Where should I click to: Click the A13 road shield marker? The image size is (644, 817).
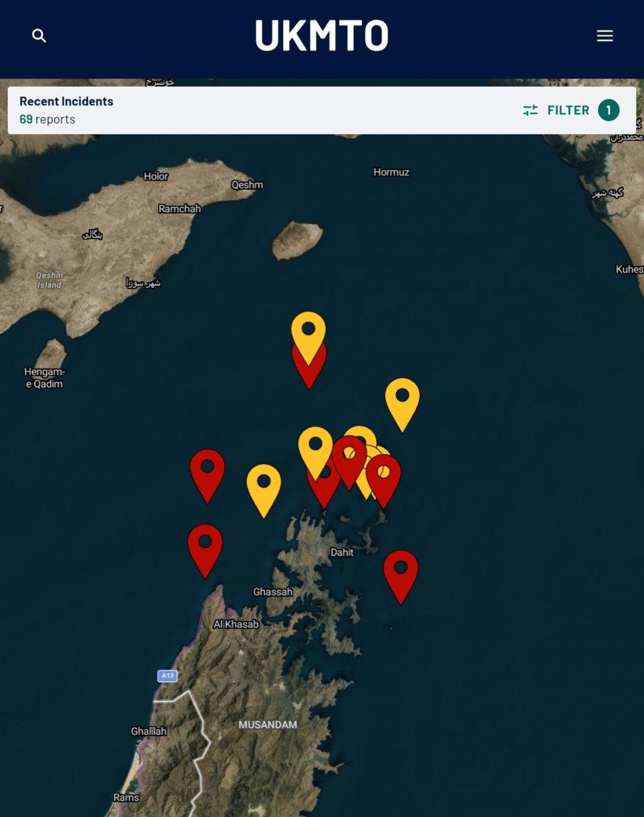[167, 676]
